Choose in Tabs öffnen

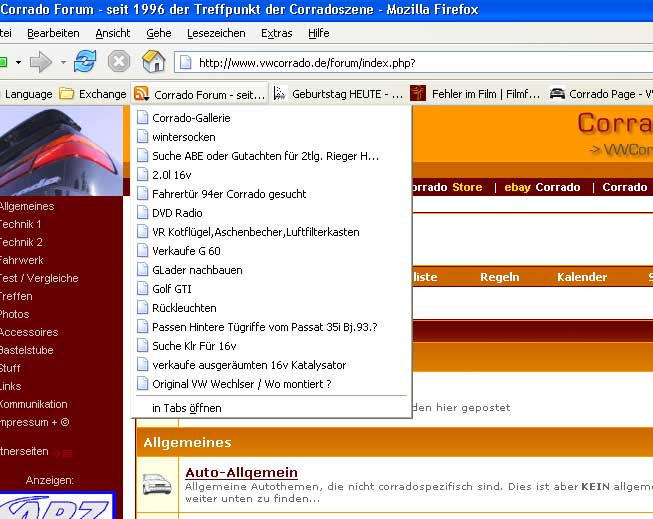[271, 408]
